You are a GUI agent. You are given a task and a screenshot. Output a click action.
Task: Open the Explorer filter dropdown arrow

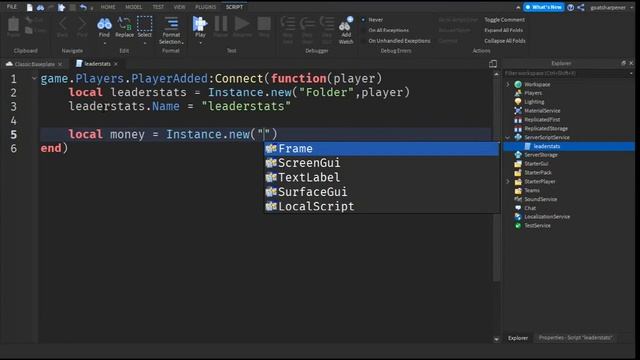631,73
